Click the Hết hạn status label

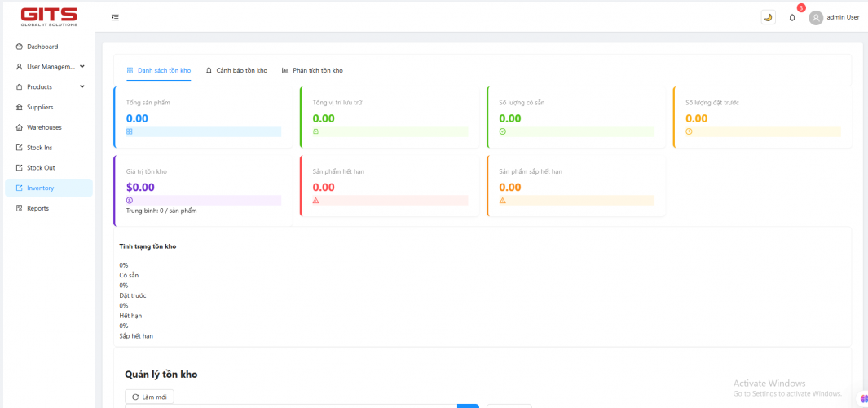[x=131, y=316]
